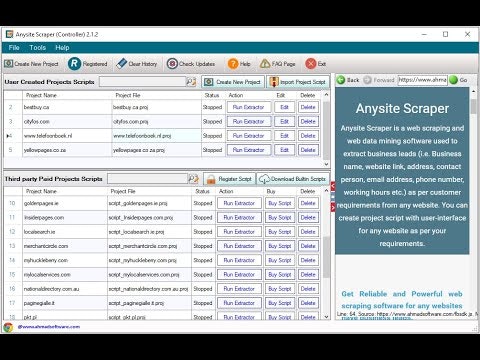Click the green Go button
Viewport: 480px width, 360px height.
pos(459,80)
